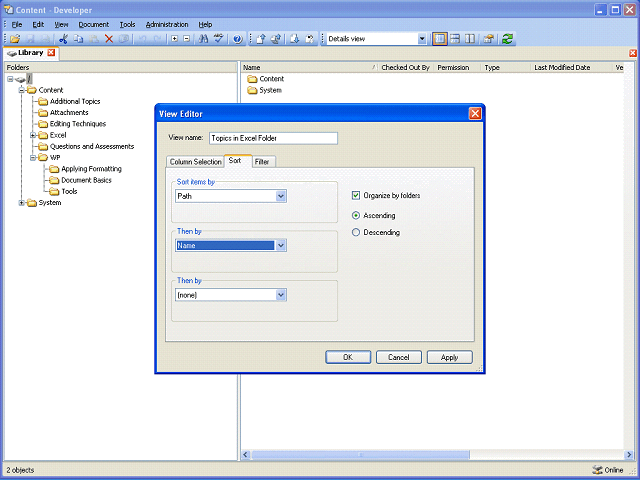
Task: Select the vertical split layout icon
Action: [470, 39]
